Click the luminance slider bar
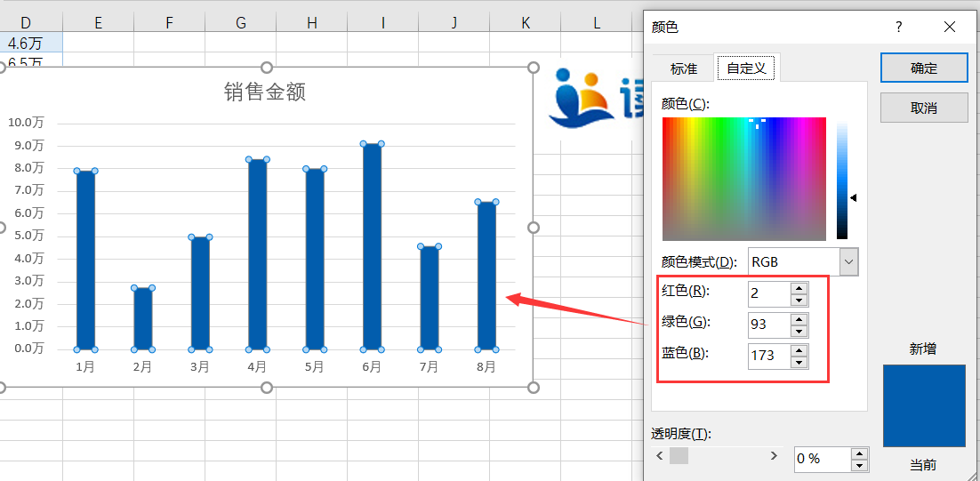Screen dimensions: 980x481 [842, 181]
